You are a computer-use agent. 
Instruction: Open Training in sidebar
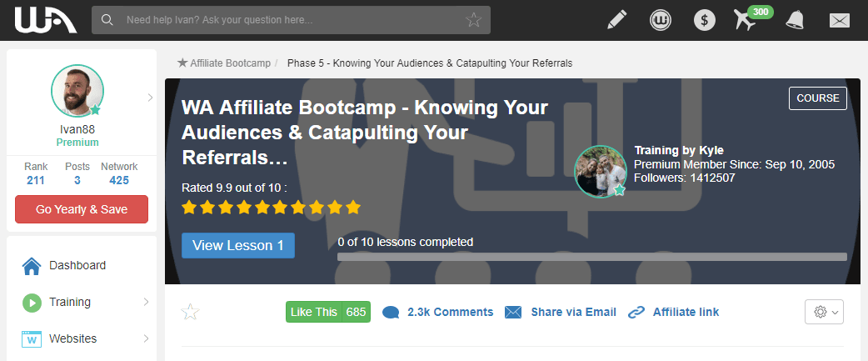tap(70, 302)
